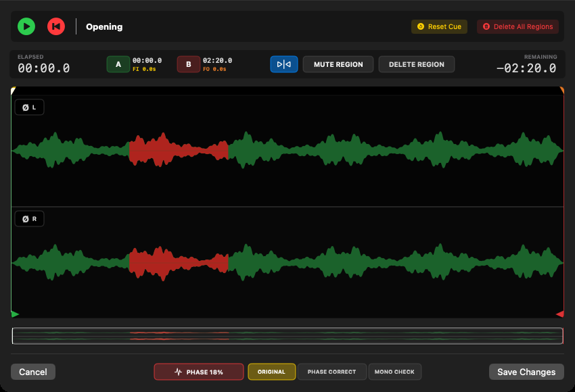This screenshot has height=392, width=575.
Task: Click the MUTE REGION button
Action: (338, 64)
